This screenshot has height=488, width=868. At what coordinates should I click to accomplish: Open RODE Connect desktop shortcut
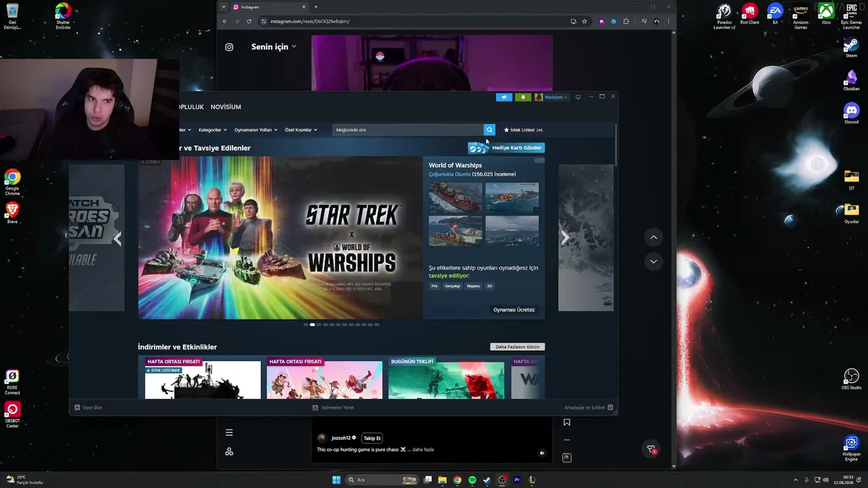pos(12,382)
